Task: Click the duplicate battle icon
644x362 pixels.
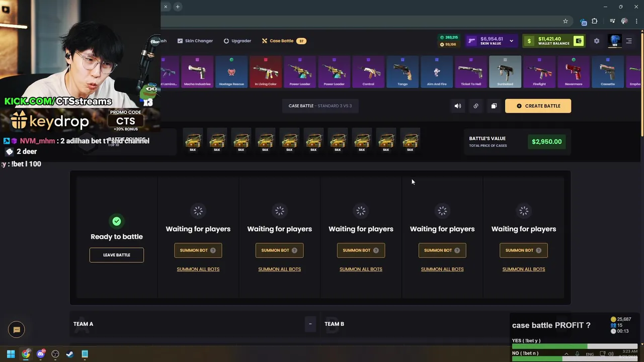Action: pos(494,106)
